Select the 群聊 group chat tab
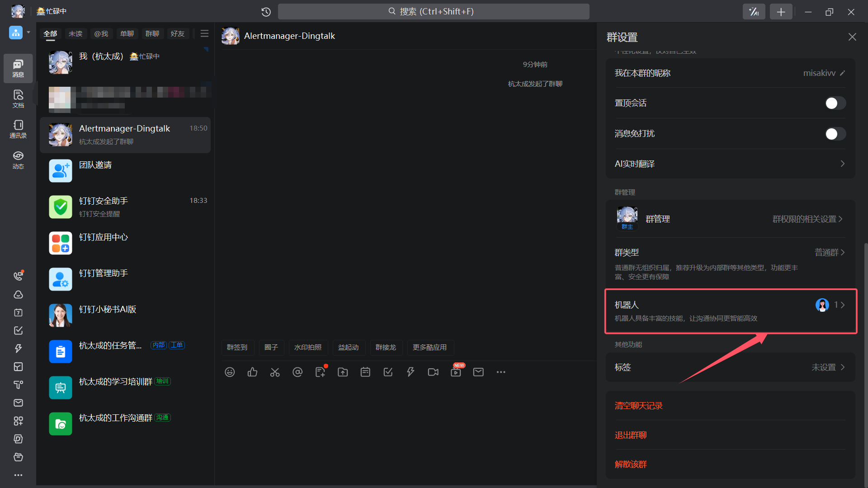The image size is (868, 488). pos(152,34)
